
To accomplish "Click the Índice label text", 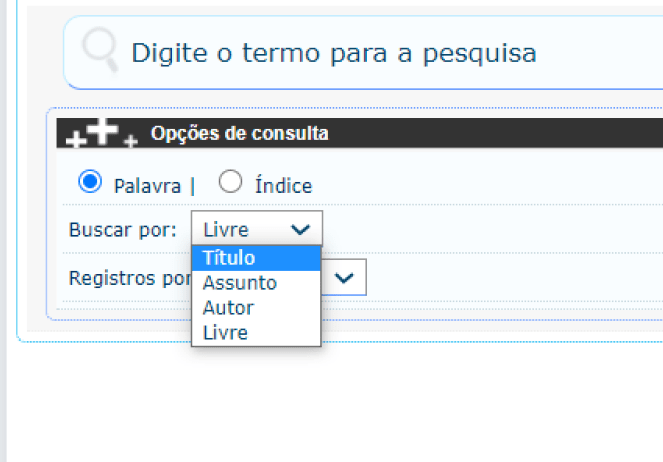I will [x=284, y=186].
